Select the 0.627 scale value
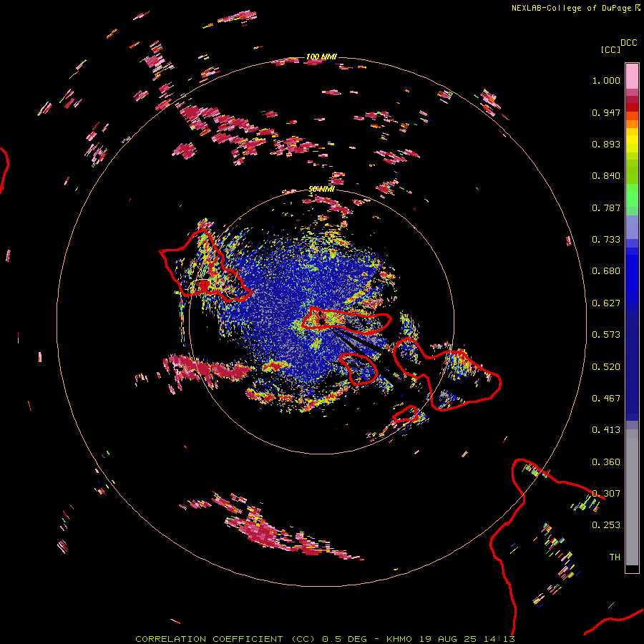Viewport: 644px width, 644px height. 606,303
